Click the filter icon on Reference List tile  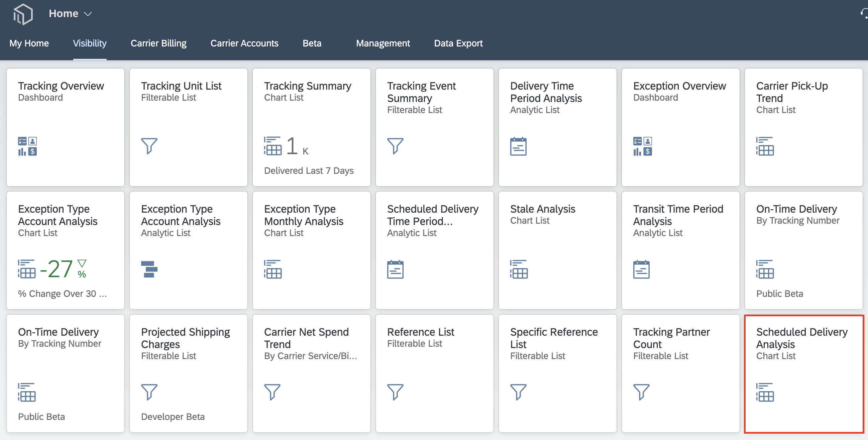pos(395,392)
